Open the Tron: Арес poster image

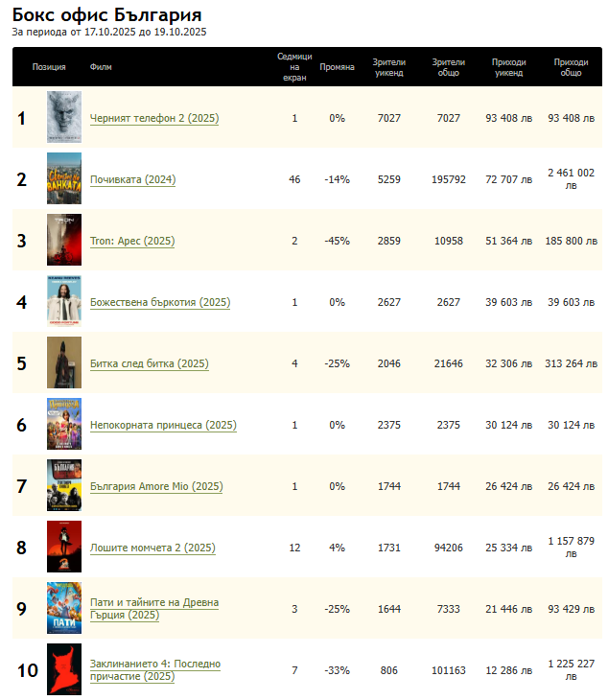click(64, 240)
